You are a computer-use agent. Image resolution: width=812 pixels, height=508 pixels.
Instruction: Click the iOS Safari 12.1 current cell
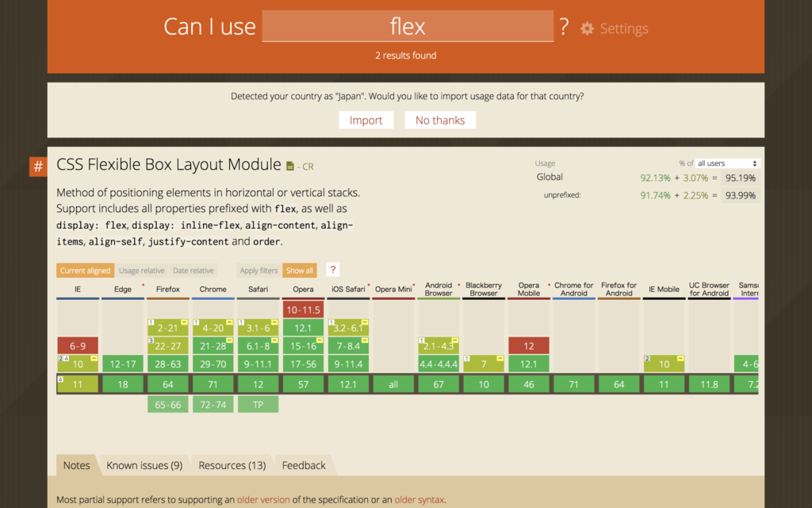pos(349,384)
